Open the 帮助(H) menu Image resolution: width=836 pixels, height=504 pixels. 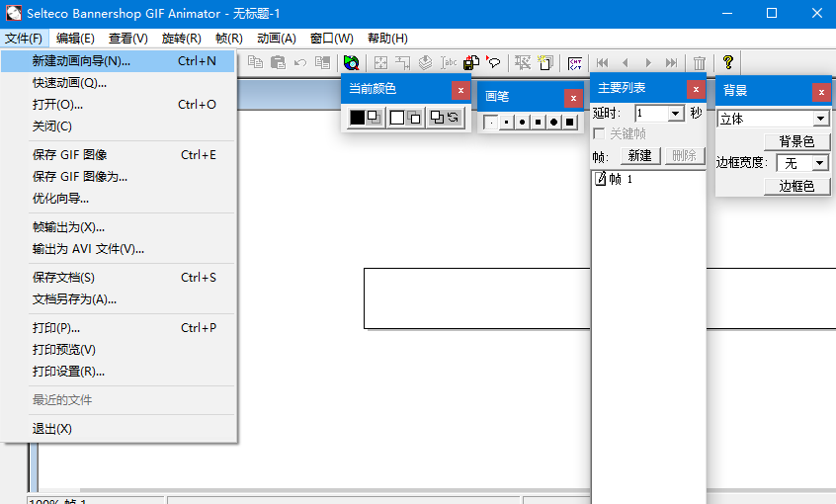(387, 39)
